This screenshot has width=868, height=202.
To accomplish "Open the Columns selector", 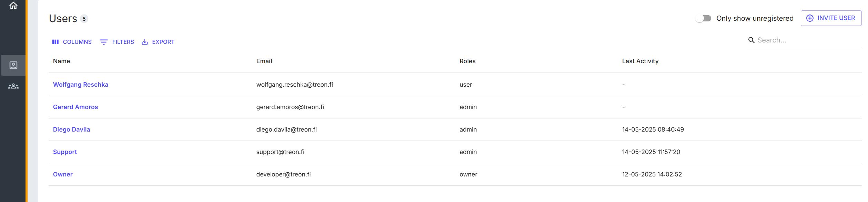I will click(72, 42).
